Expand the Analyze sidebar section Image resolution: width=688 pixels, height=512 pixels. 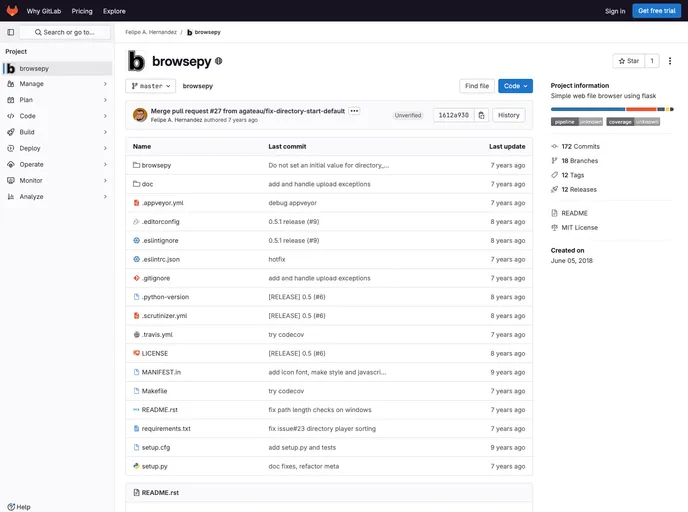tap(57, 197)
